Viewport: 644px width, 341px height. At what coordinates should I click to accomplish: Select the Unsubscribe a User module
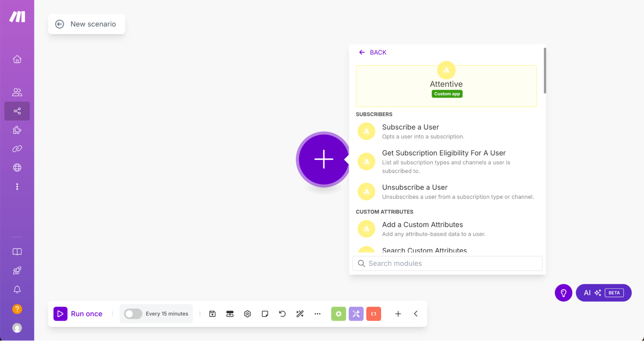pyautogui.click(x=446, y=192)
